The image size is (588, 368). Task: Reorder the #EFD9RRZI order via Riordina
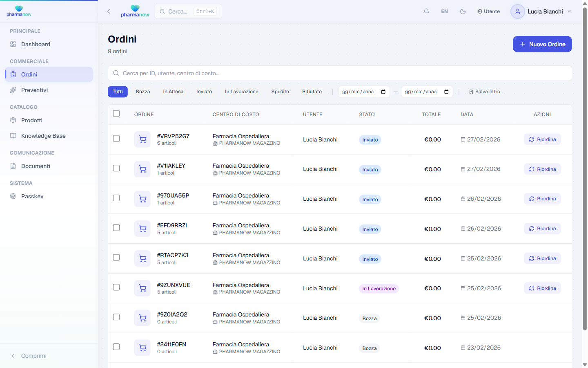click(542, 229)
